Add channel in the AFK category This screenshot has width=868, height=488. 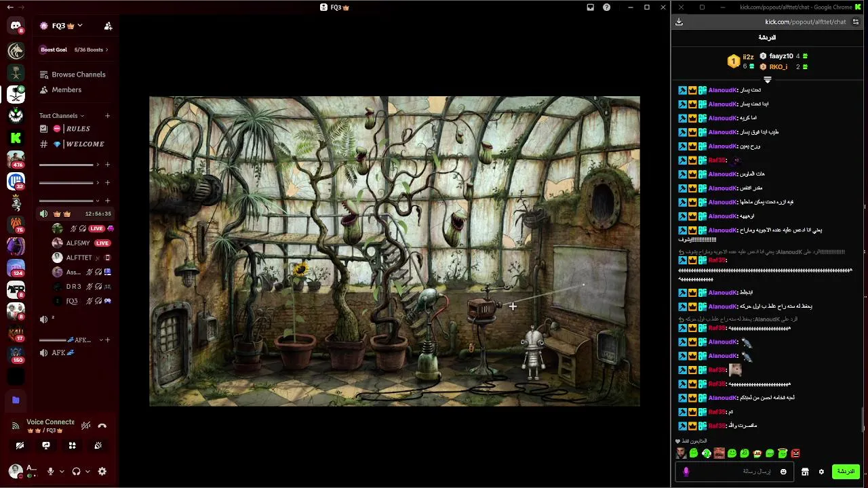pyautogui.click(x=107, y=340)
